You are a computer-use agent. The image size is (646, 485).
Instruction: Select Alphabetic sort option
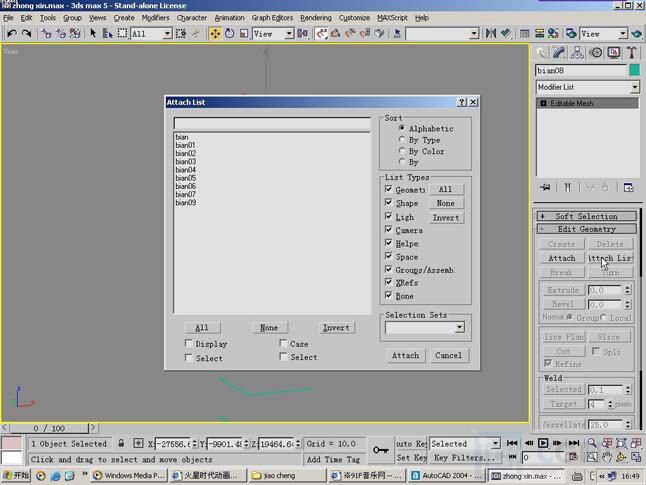point(426,129)
